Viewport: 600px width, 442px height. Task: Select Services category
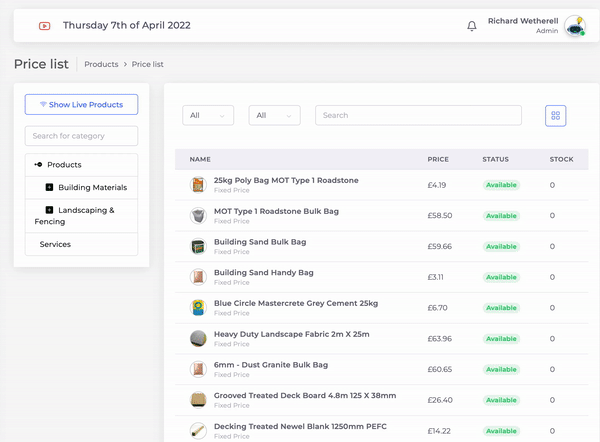click(x=55, y=244)
